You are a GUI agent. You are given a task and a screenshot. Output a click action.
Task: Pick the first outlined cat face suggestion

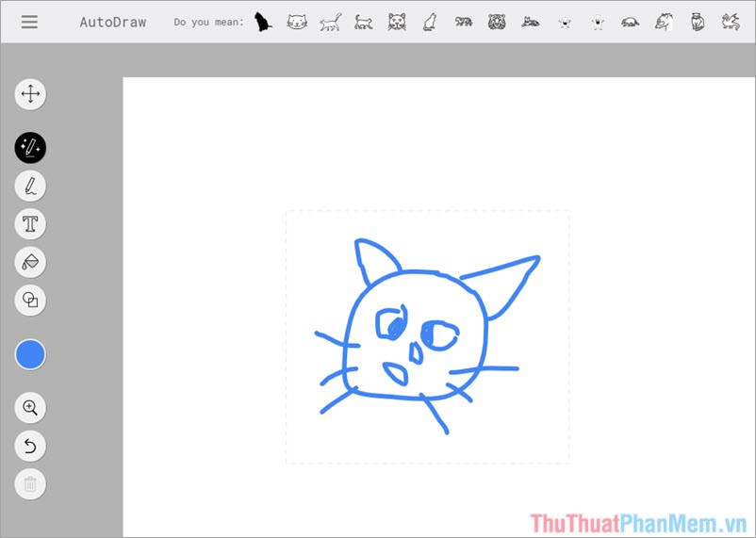297,22
